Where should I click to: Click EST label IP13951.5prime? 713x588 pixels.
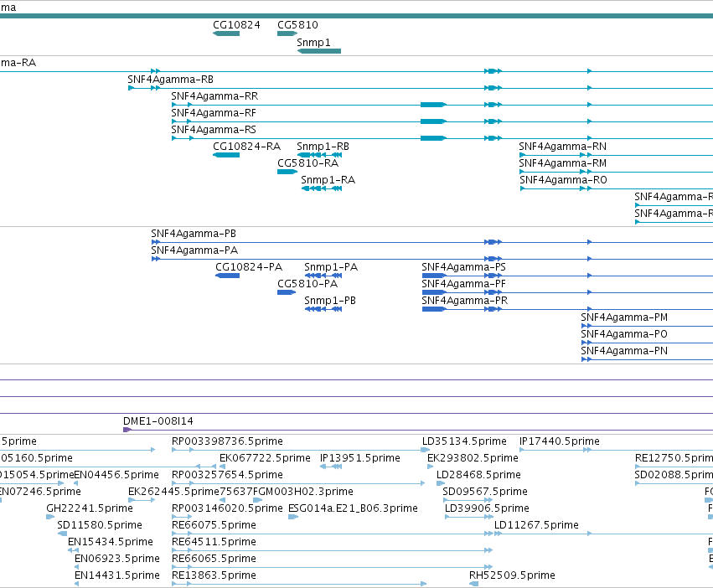tap(360, 458)
